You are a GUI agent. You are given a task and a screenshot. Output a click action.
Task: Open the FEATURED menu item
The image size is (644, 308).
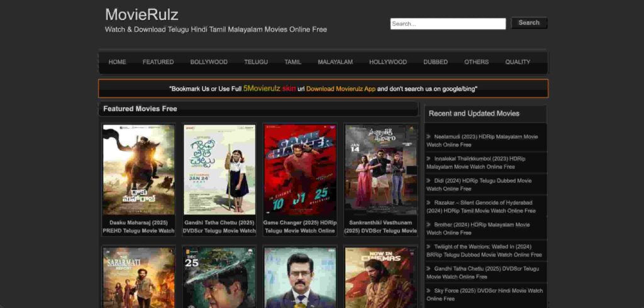(x=158, y=62)
